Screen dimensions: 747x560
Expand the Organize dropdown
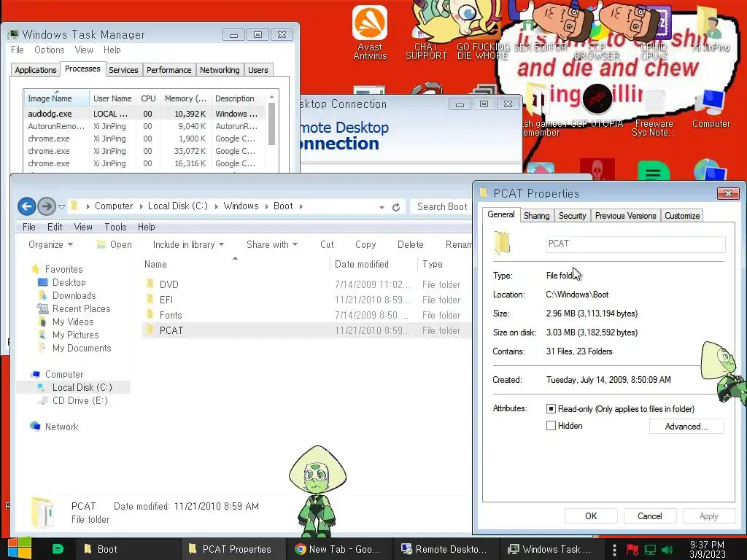coord(50,244)
